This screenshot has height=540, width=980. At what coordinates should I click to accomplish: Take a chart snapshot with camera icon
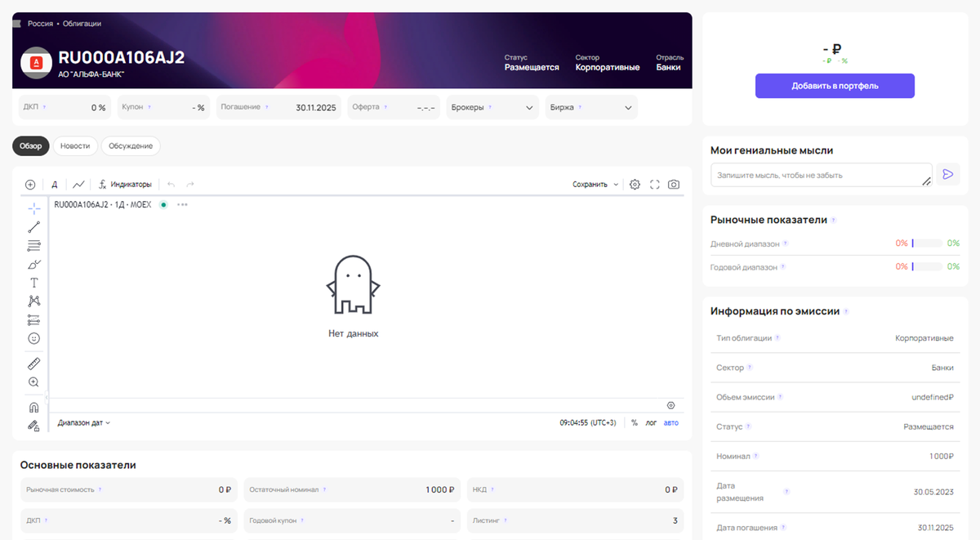[x=674, y=185]
